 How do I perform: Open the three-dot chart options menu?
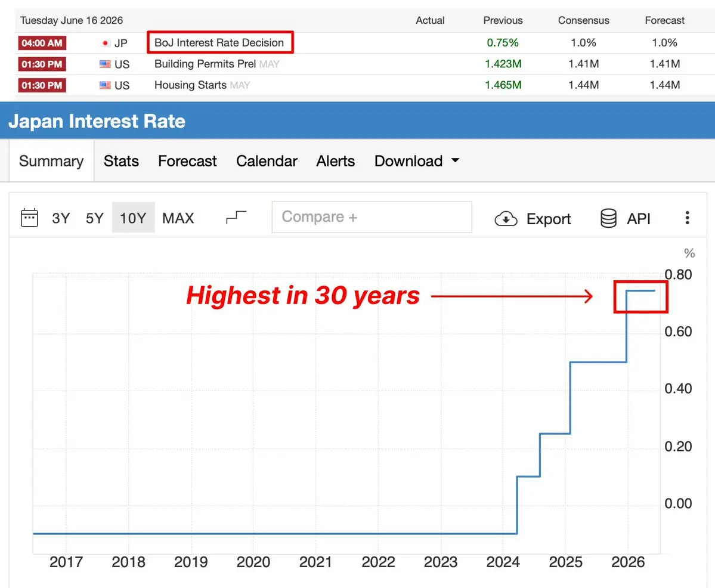click(x=687, y=218)
